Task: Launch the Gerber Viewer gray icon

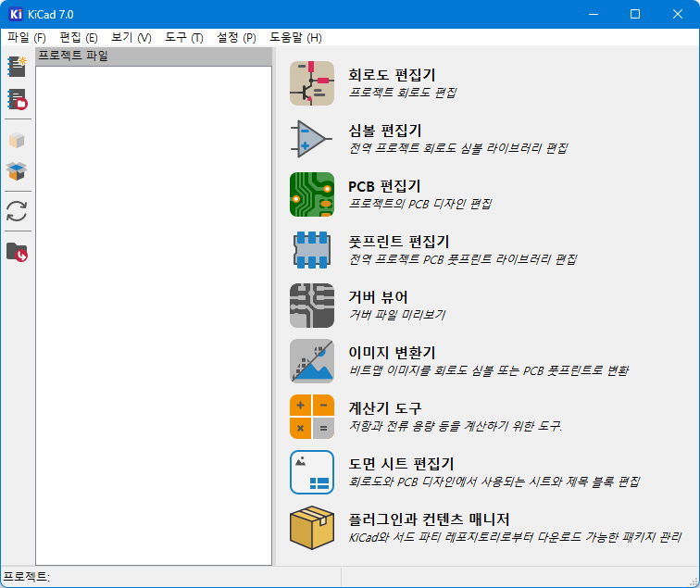Action: (x=312, y=306)
